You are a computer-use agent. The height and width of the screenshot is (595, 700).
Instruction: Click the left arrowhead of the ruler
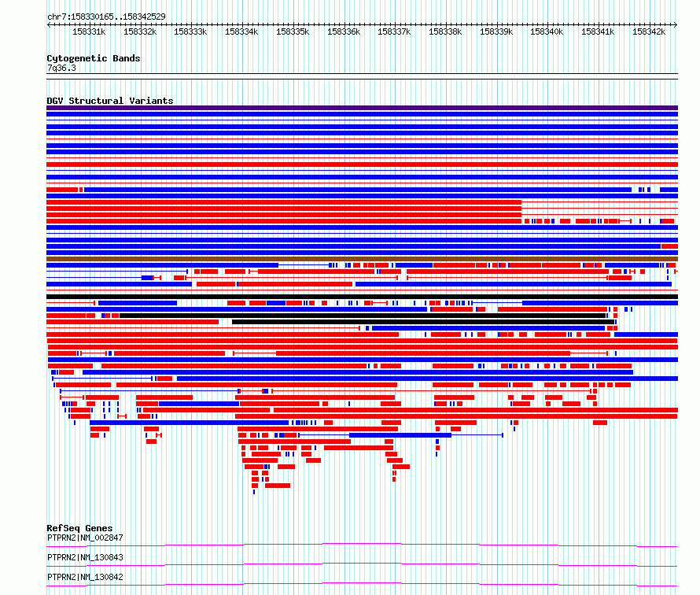click(x=49, y=25)
